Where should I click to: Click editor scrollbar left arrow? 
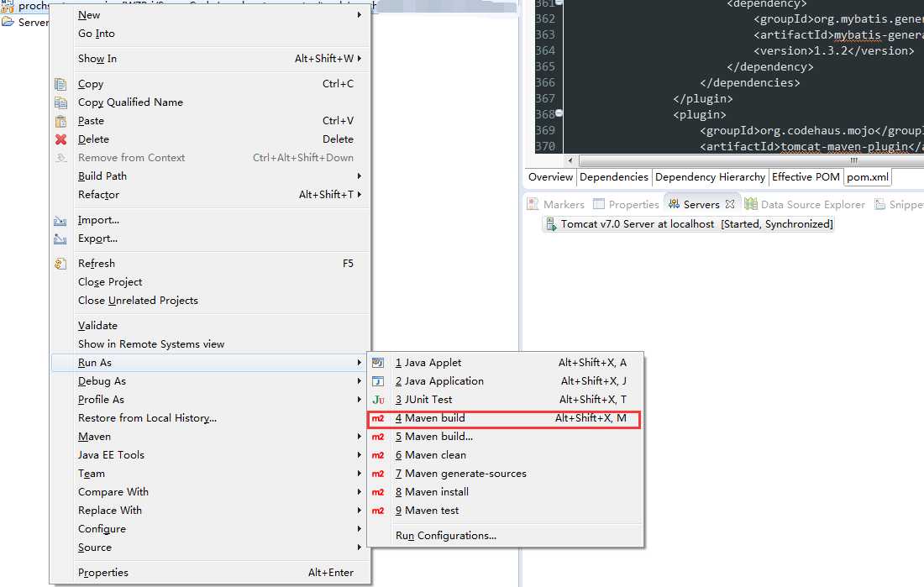570,160
